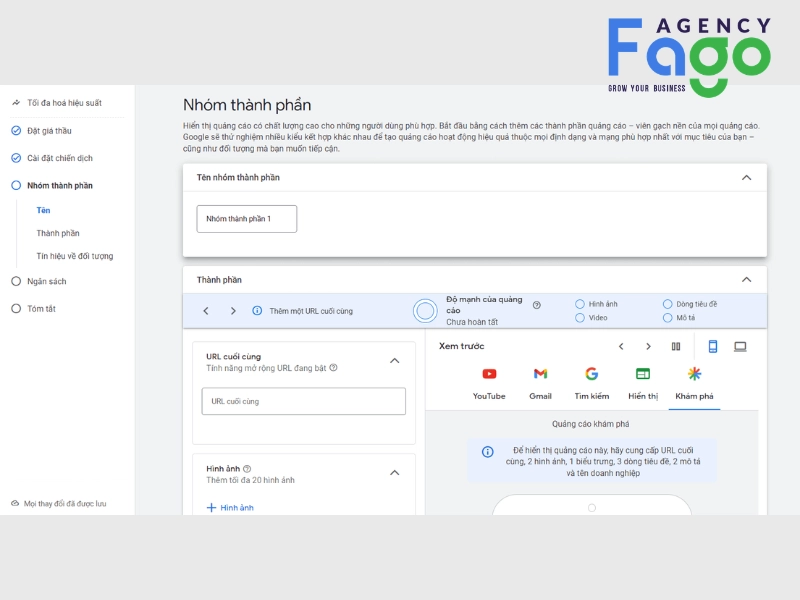
Task: Open the YouTube preview tab
Action: coord(489,383)
